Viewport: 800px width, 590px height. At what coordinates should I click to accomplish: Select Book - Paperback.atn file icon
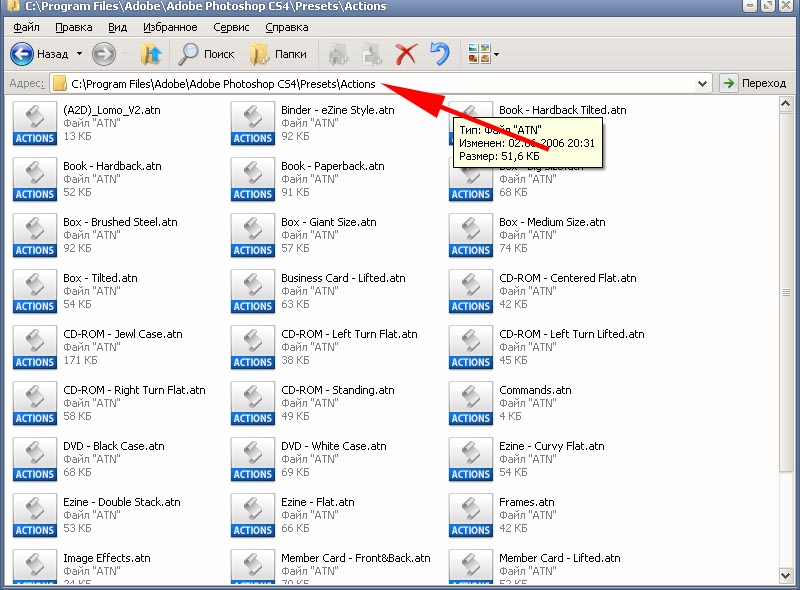[253, 180]
